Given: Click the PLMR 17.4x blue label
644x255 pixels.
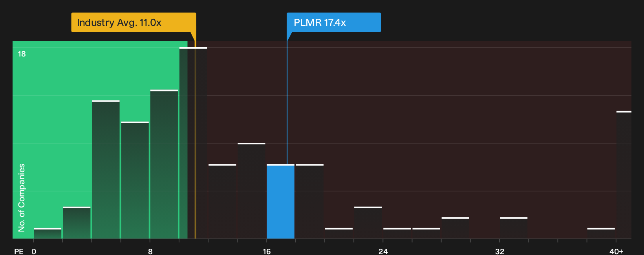Looking at the screenshot, I should (333, 22).
